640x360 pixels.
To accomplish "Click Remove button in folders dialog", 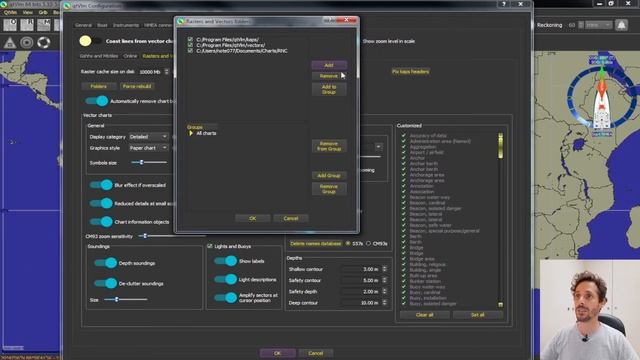I will (x=329, y=76).
